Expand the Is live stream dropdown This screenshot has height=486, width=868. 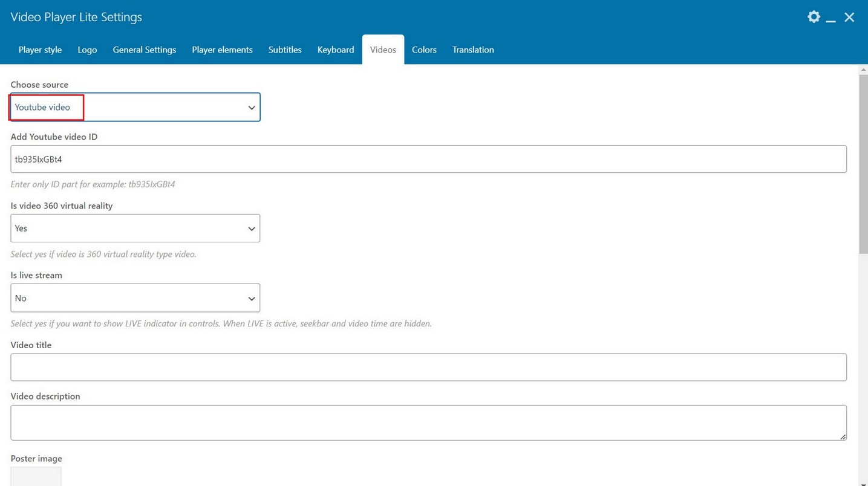tap(135, 298)
